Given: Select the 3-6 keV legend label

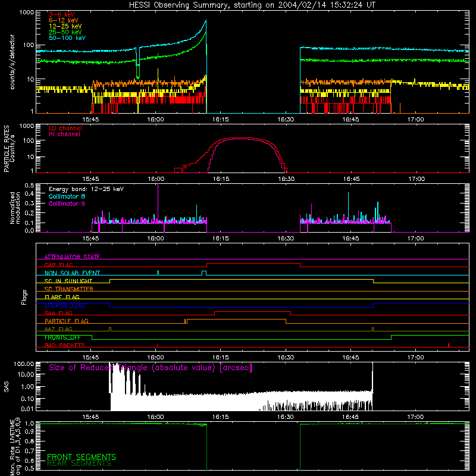Looking at the screenshot, I should (x=62, y=14).
